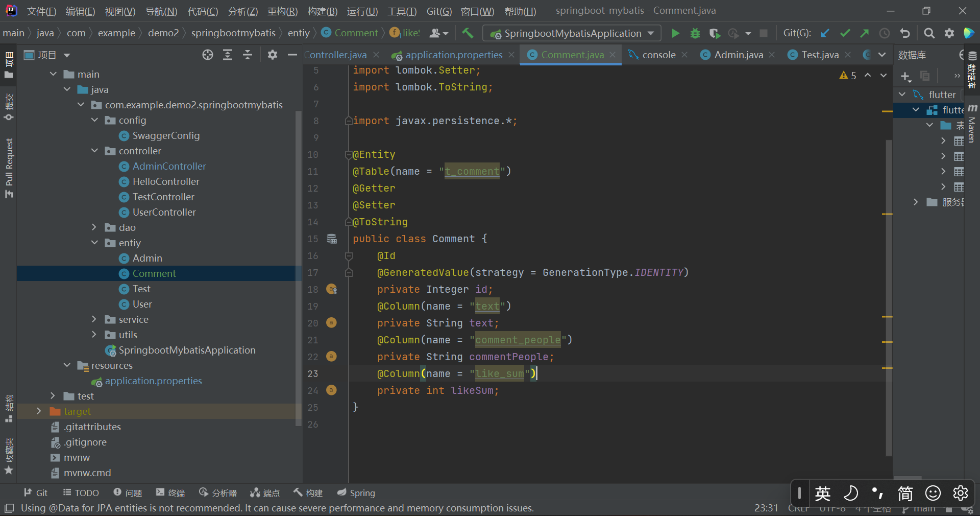Open the Spring tool window
The image size is (980, 516).
click(x=356, y=493)
